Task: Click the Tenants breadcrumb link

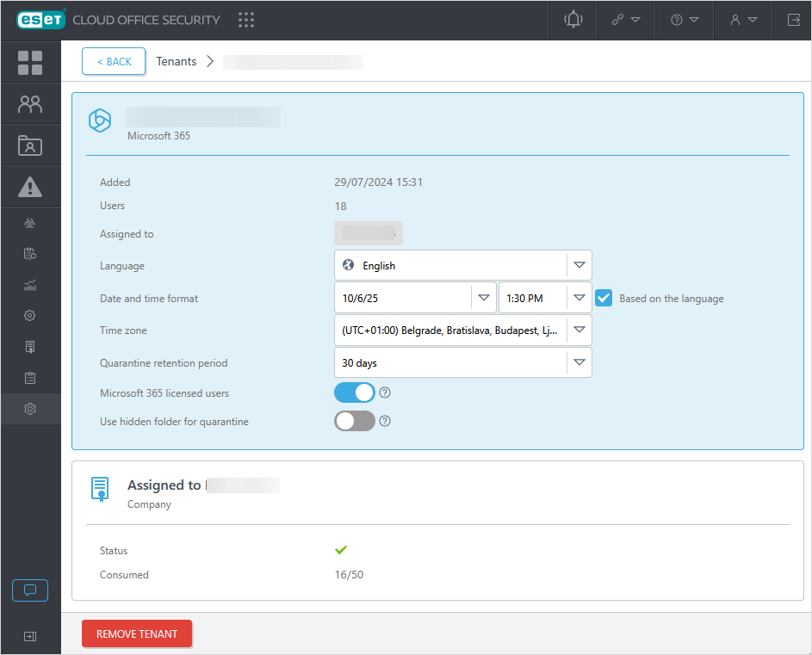Action: coord(177,62)
